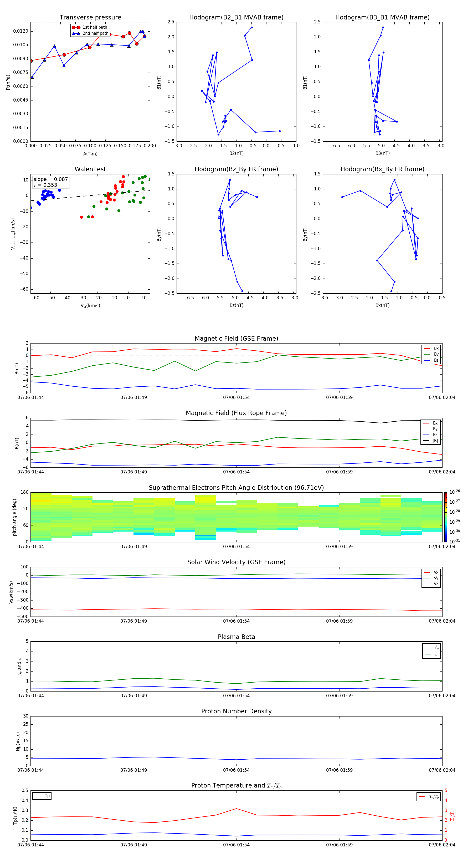
Task: Click the "Hodogram(Bx_By FR frame)" title
Action: (x=382, y=169)
